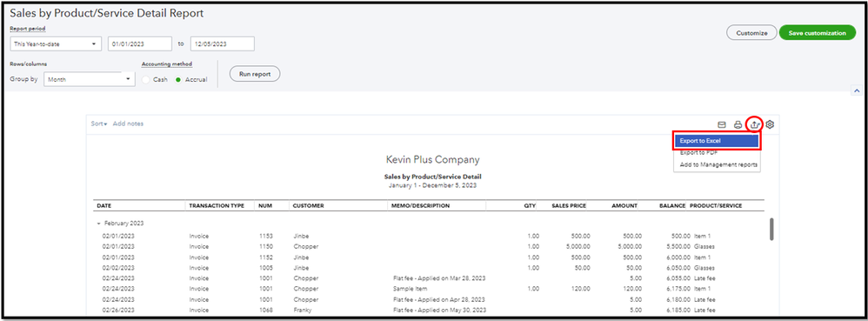This screenshot has width=868, height=321.
Task: Click the 5,500.00 balance value
Action: click(x=678, y=247)
